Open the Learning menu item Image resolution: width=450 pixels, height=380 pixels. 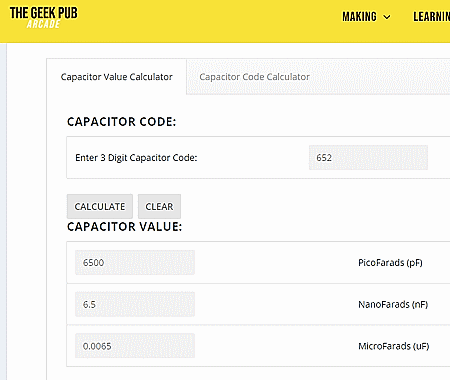[431, 17]
